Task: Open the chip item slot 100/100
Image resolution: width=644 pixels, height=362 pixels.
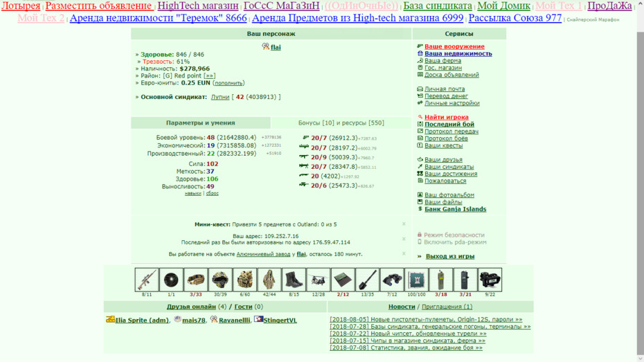Action: tap(416, 280)
